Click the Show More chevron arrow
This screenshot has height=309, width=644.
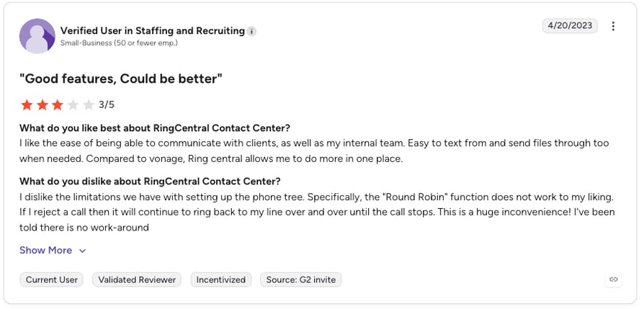point(82,251)
